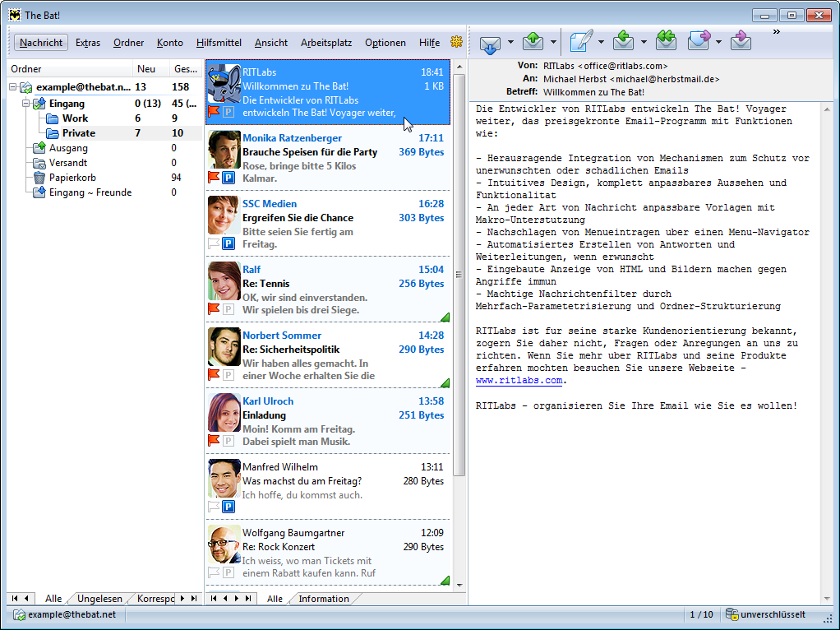Collapse the Eingang folder tree
The height and width of the screenshot is (630, 840).
25,104
